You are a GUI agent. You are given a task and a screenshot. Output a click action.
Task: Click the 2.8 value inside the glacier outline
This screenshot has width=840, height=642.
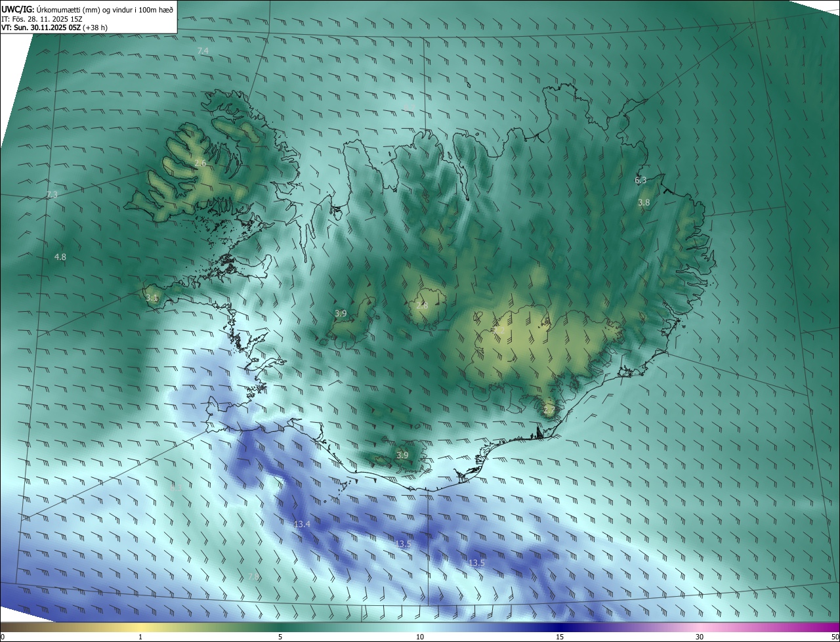(422, 305)
